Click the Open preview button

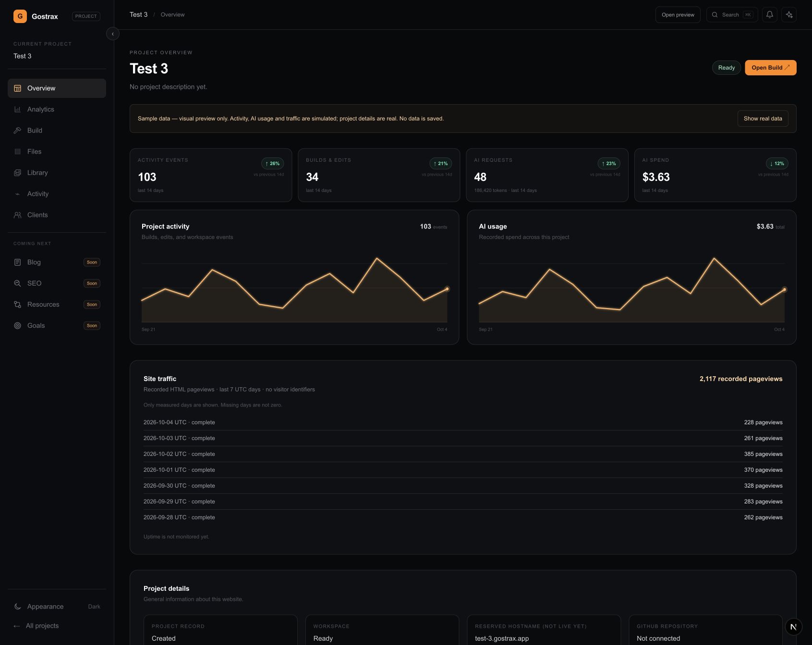coord(678,15)
